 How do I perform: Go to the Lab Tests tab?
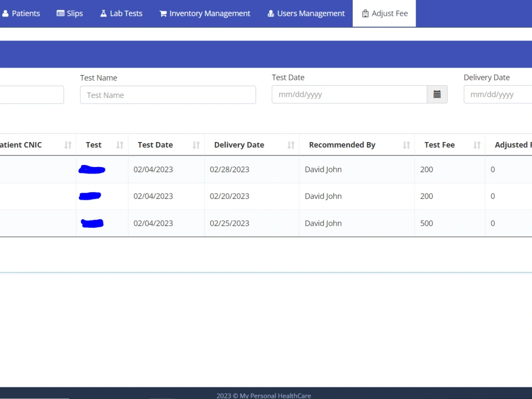[121, 14]
